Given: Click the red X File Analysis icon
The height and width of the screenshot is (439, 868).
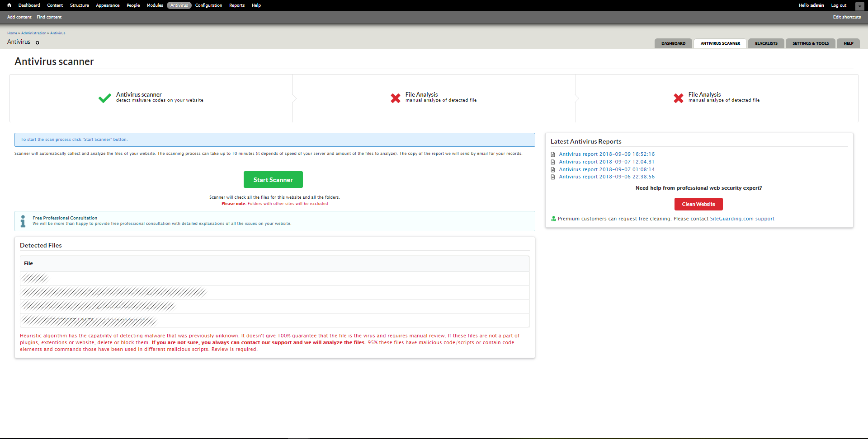Looking at the screenshot, I should pyautogui.click(x=395, y=98).
